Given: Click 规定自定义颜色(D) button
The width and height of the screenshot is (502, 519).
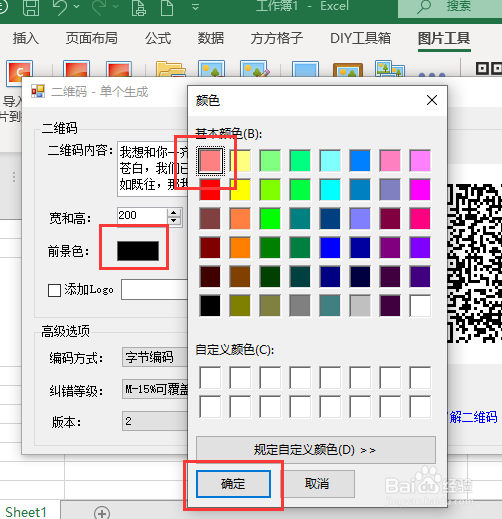Looking at the screenshot, I should [316, 450].
